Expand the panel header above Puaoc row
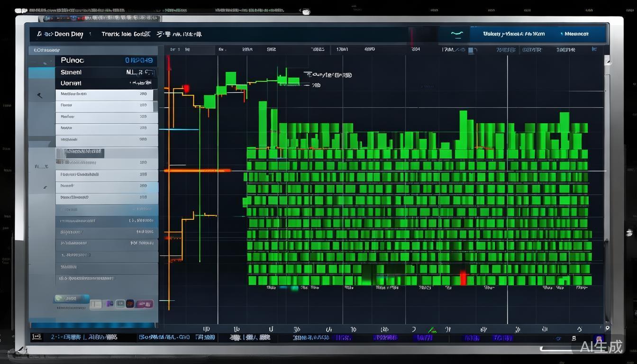The image size is (637, 364). click(93, 50)
